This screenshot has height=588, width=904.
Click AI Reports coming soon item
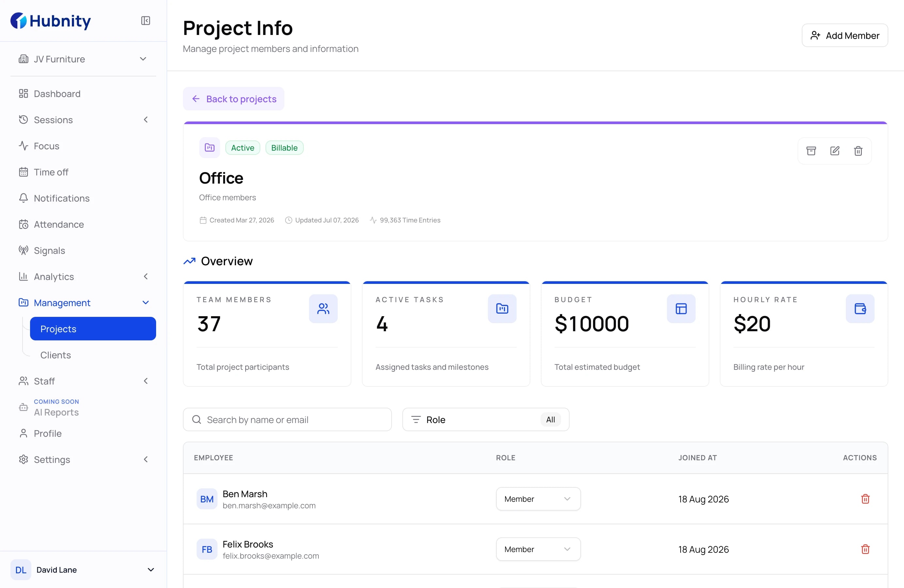83,407
